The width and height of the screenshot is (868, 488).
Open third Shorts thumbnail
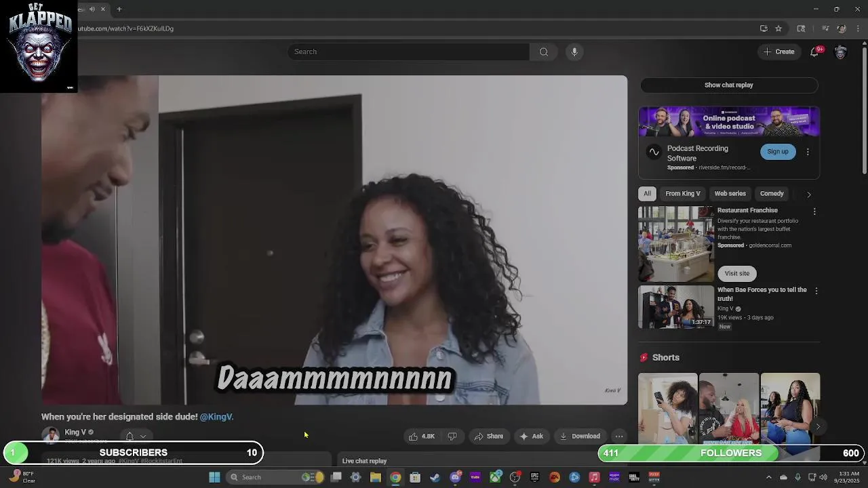click(x=790, y=408)
